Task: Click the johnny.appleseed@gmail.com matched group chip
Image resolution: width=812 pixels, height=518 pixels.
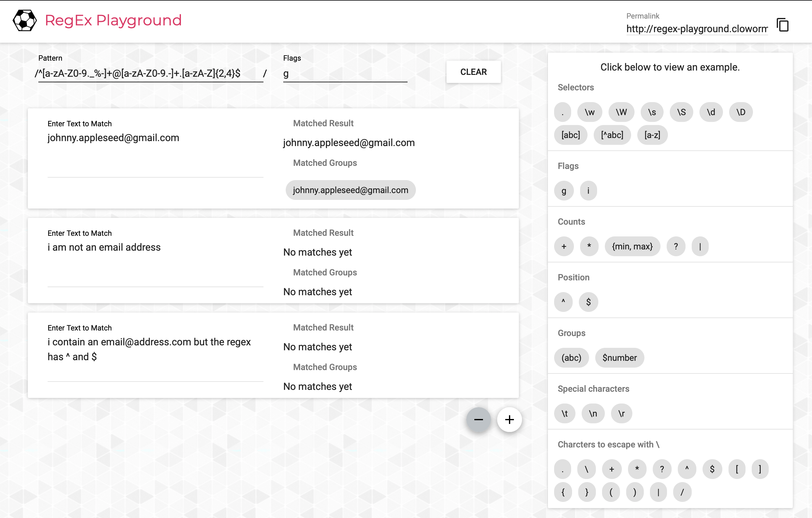Action: pyautogui.click(x=350, y=190)
